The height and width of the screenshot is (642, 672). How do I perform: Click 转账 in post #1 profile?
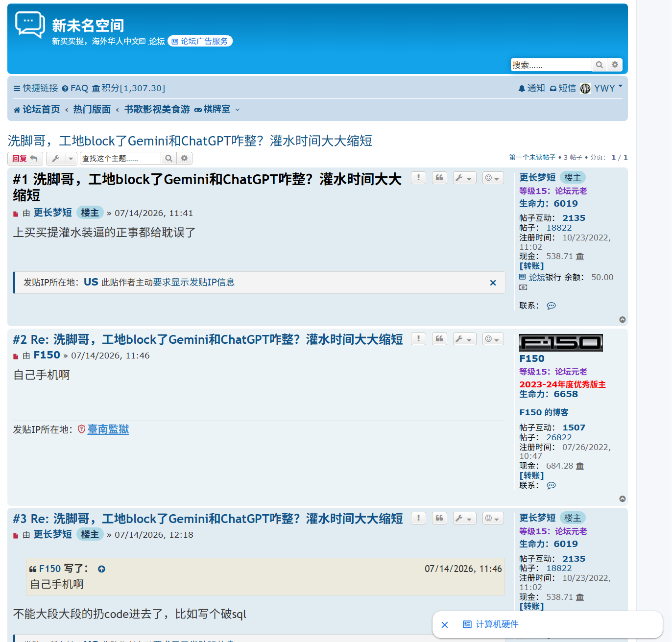point(531,266)
